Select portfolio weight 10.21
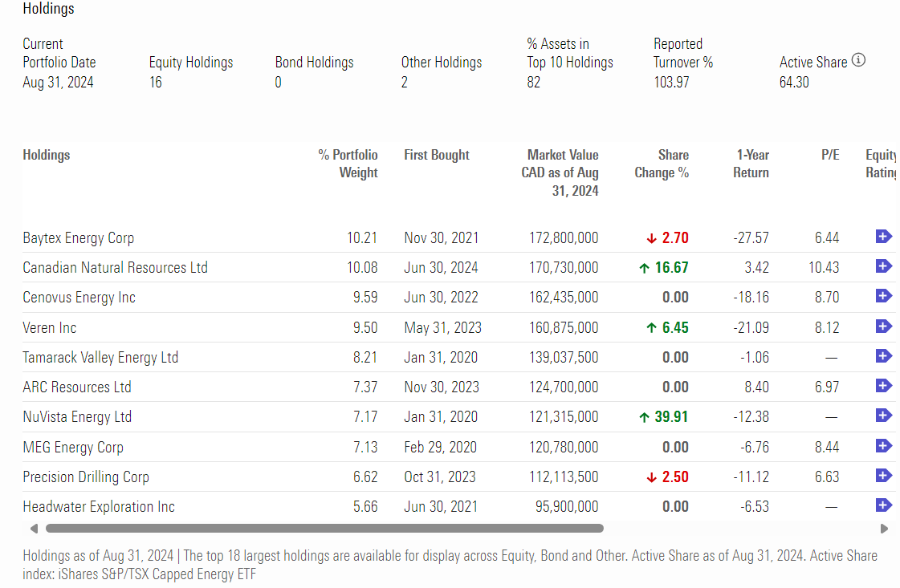 [x=362, y=238]
